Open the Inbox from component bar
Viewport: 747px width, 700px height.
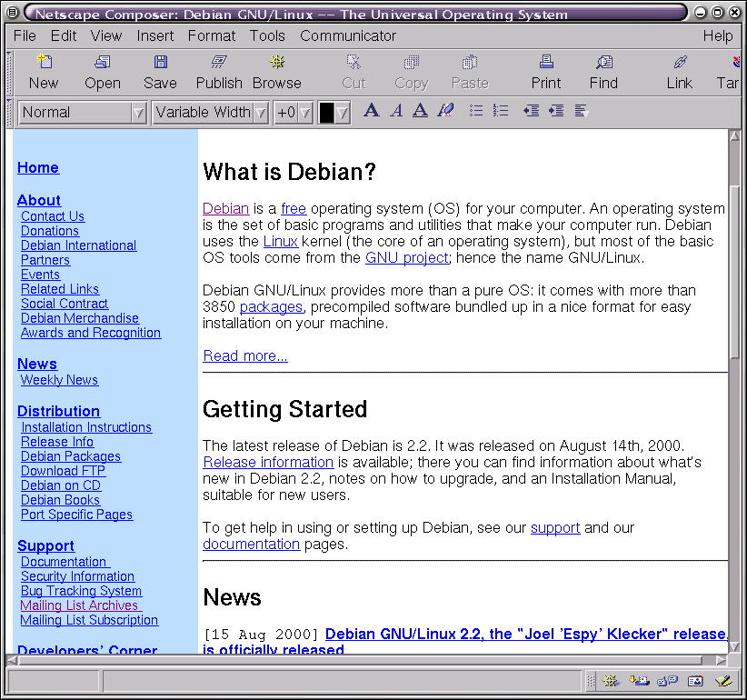639,681
